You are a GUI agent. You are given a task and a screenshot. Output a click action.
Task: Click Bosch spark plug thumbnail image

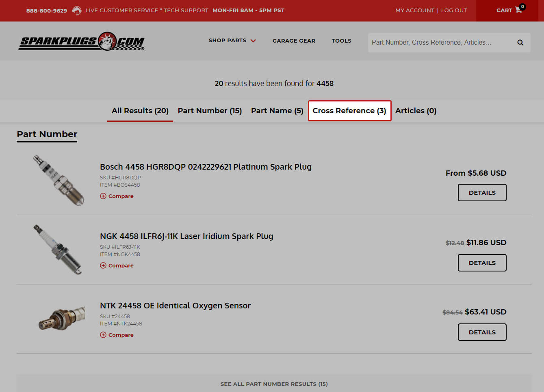[59, 180]
